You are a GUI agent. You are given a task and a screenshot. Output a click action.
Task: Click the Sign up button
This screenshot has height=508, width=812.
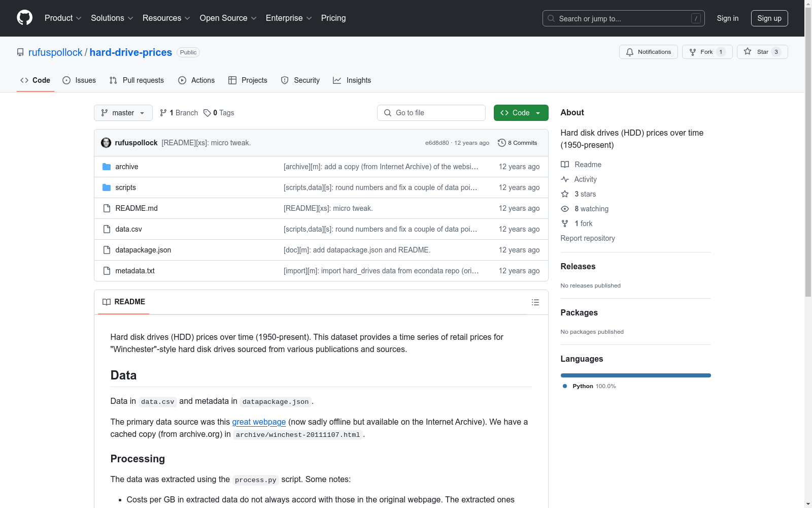tap(769, 18)
